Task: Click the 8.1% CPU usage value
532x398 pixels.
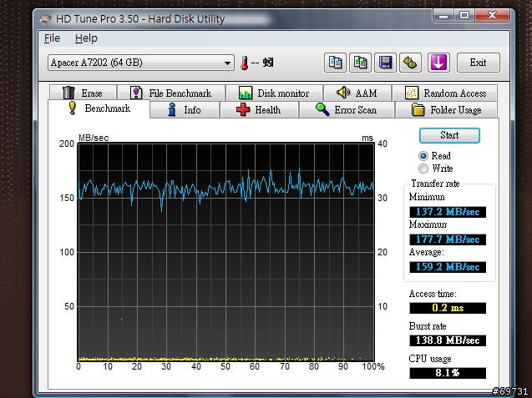Action: pos(448,373)
